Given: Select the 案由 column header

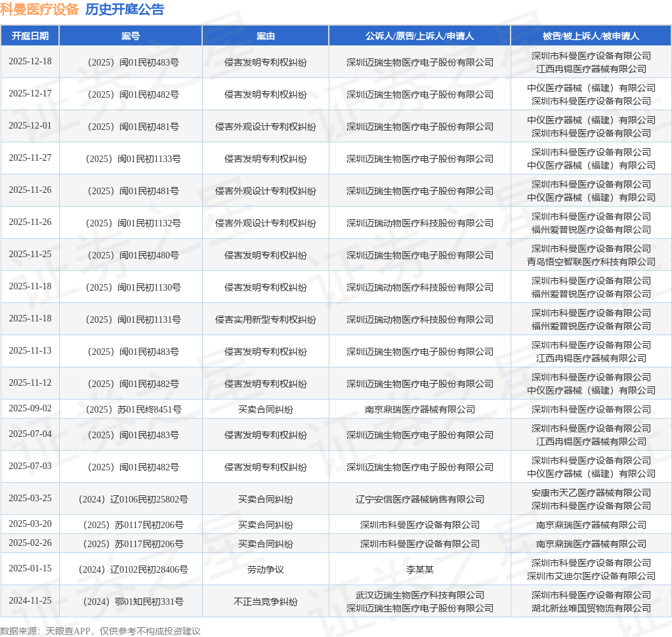Looking at the screenshot, I should point(266,36).
